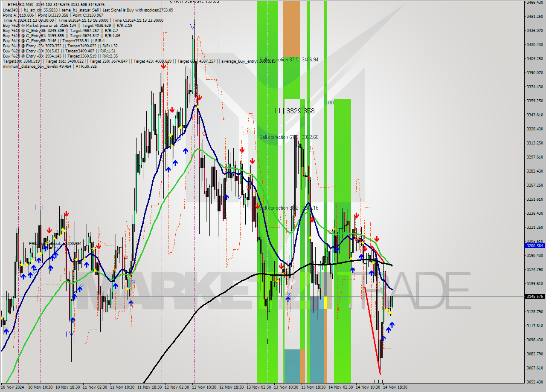Click the 3190.430 price axis label

tap(534, 255)
